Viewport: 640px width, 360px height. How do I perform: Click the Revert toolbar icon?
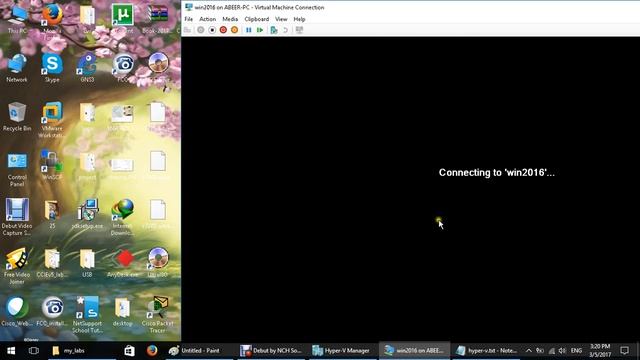(x=285, y=30)
